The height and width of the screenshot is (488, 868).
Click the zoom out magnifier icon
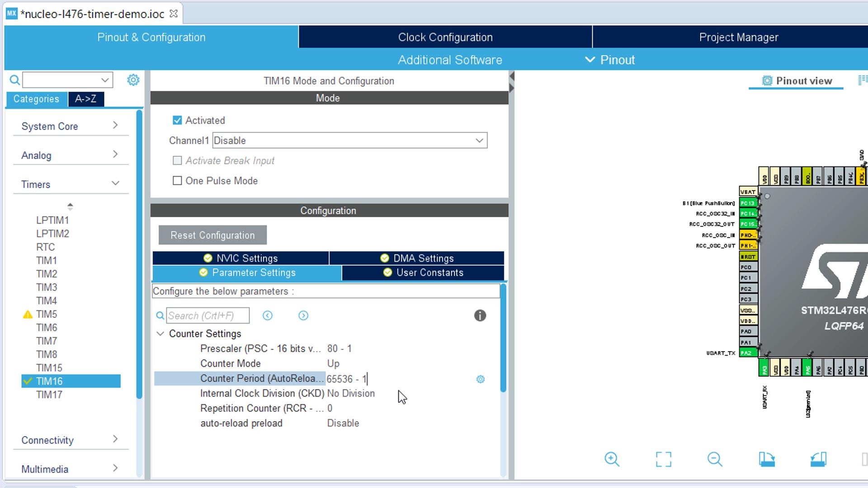[715, 459]
